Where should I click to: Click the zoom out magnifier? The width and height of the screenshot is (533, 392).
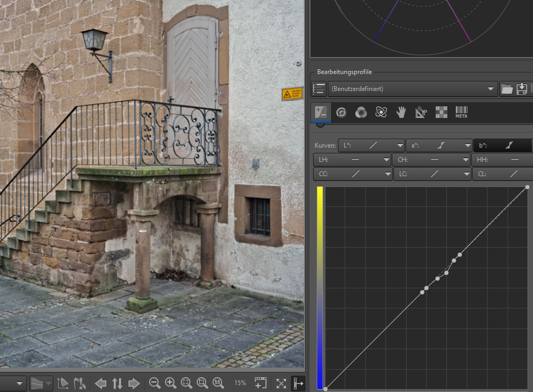pyautogui.click(x=154, y=383)
